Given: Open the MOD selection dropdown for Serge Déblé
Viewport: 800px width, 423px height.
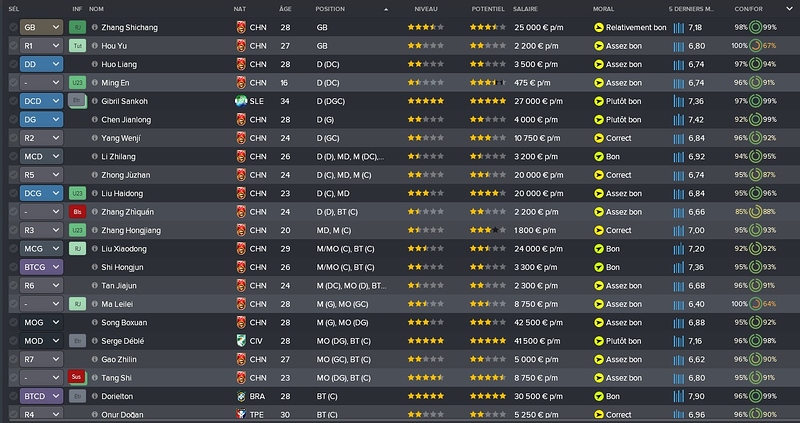Looking at the screenshot, I should pyautogui.click(x=41, y=341).
